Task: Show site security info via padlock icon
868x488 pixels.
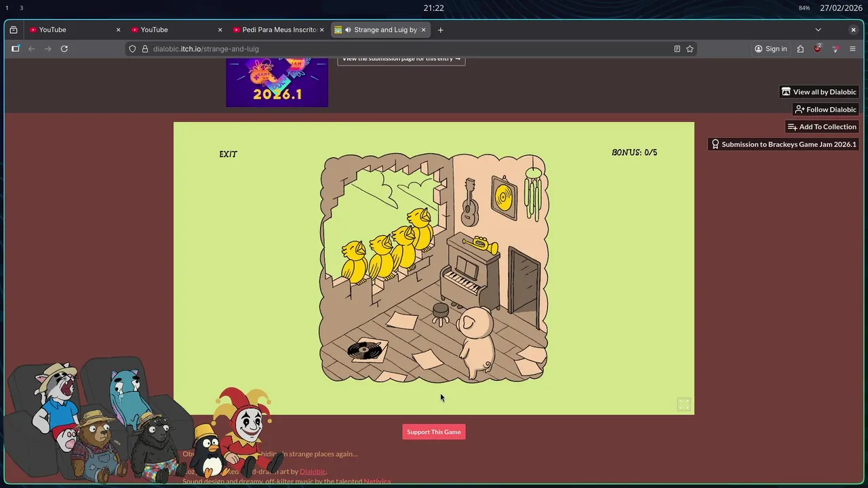Action: pos(144,49)
